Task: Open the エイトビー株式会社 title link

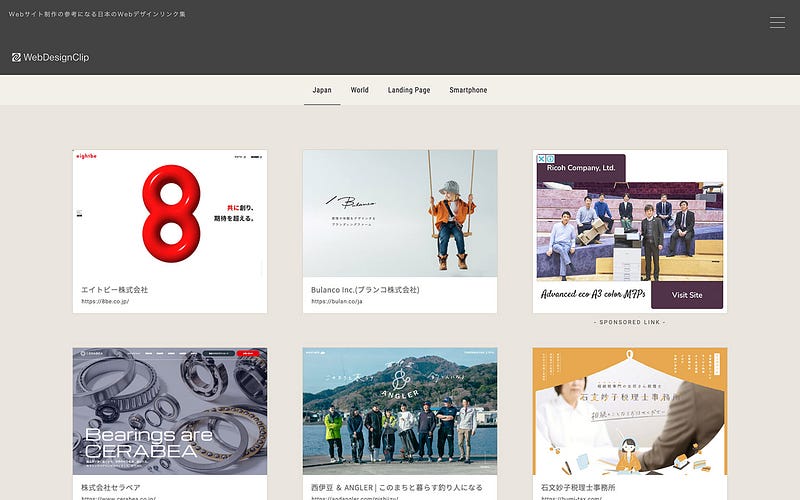Action: tap(115, 290)
